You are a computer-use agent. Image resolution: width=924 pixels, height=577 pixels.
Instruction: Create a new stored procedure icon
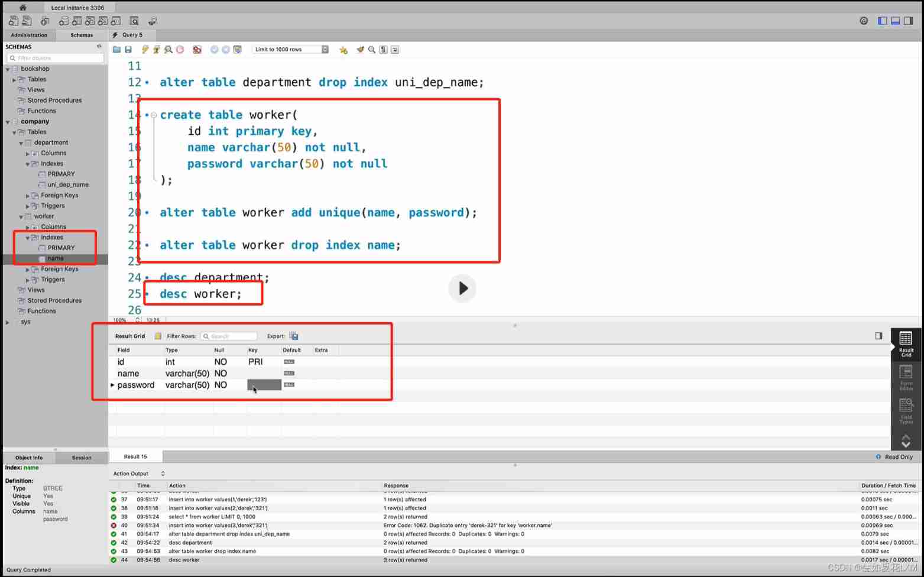click(103, 21)
